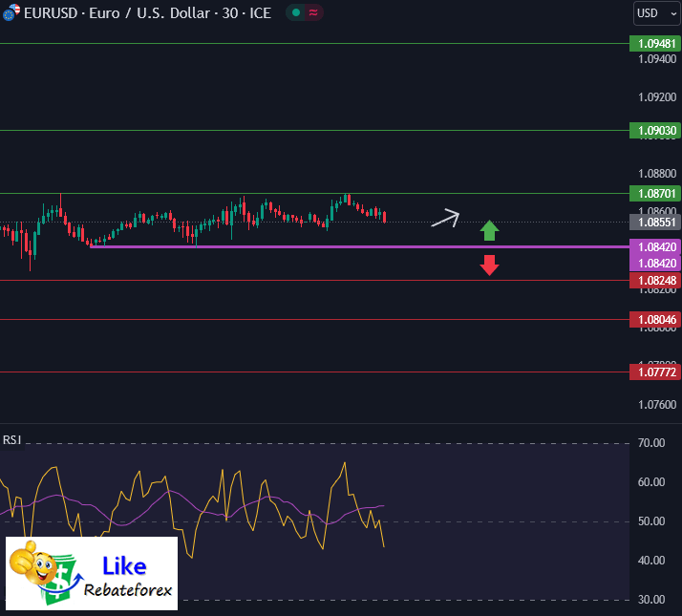Click the 1.09400 price scale value

coord(657,58)
